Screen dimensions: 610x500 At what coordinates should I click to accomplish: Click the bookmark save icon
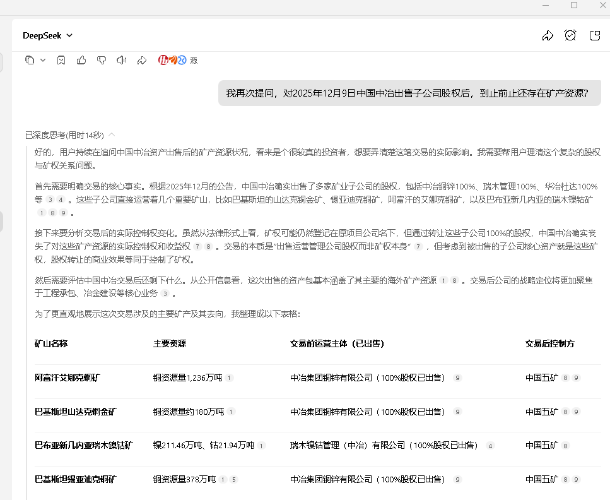point(61,60)
